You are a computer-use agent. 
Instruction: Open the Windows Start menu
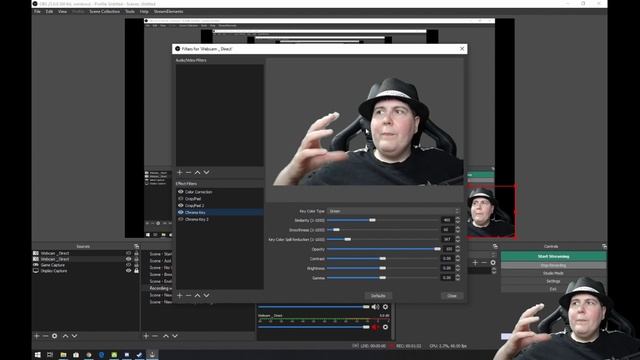click(38, 355)
